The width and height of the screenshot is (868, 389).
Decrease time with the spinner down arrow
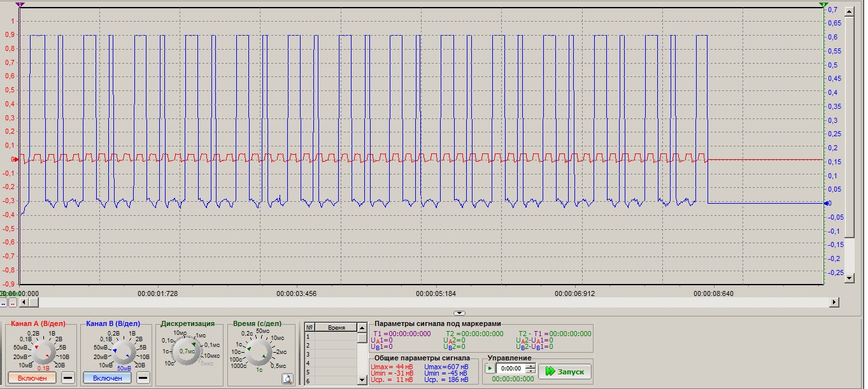point(530,371)
